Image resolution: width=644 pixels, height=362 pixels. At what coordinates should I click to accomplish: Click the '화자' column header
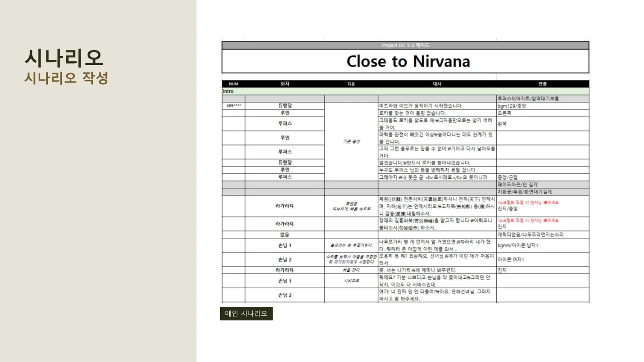(285, 84)
